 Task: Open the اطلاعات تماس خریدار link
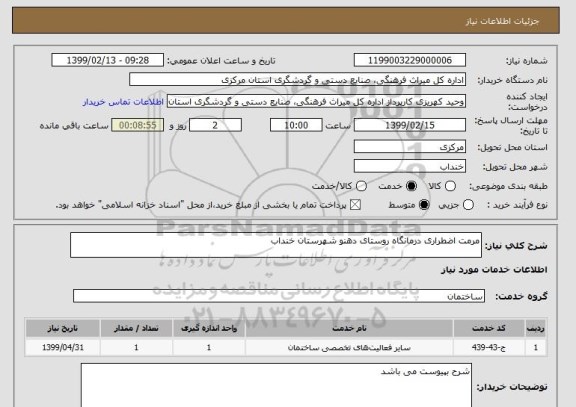pos(123,102)
